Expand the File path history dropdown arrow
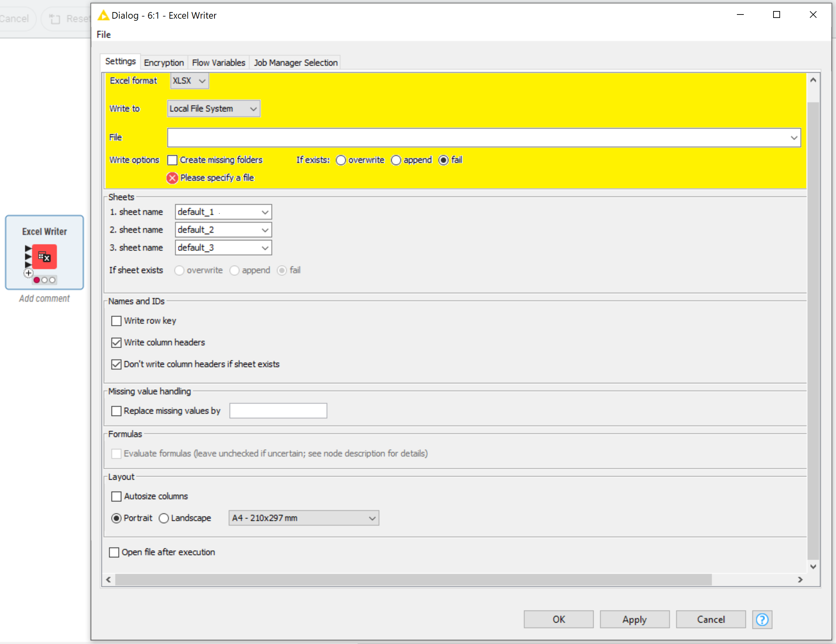This screenshot has width=836, height=644. [794, 138]
